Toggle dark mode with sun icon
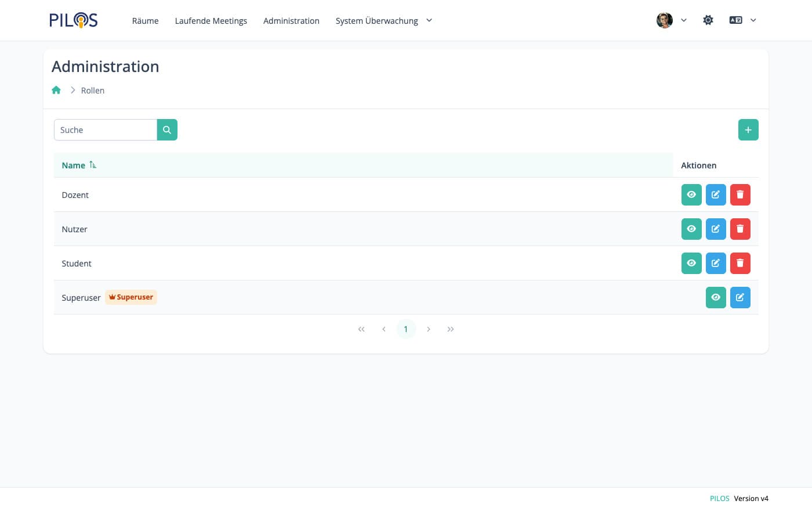Viewport: 812px width, 508px height. point(708,20)
